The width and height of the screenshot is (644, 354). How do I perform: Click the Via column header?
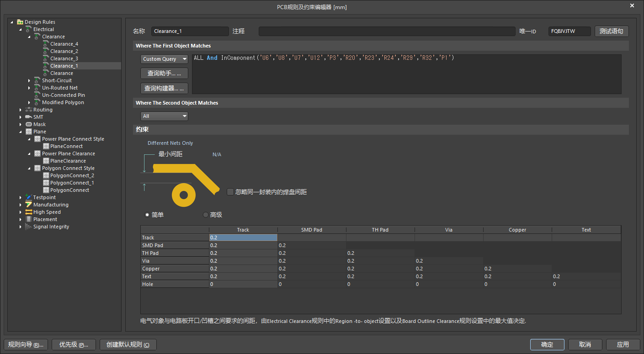[x=449, y=230]
